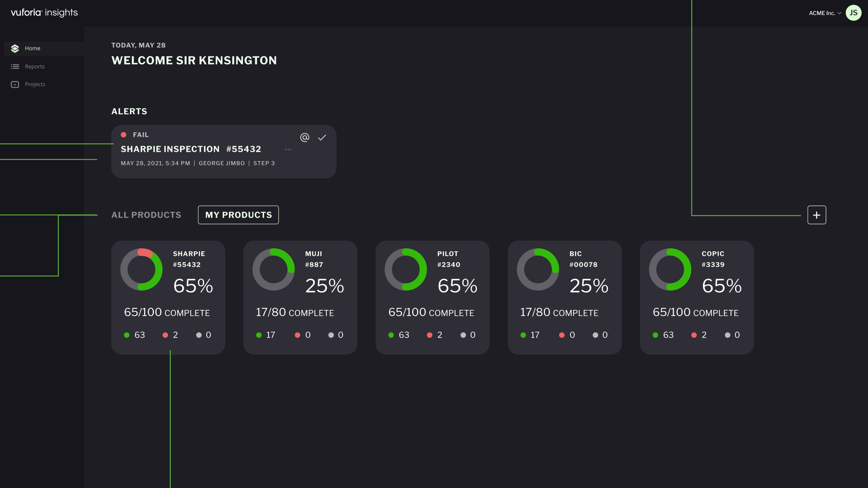Click the Pilot progress donut chart
The image size is (868, 488).
pos(406,269)
